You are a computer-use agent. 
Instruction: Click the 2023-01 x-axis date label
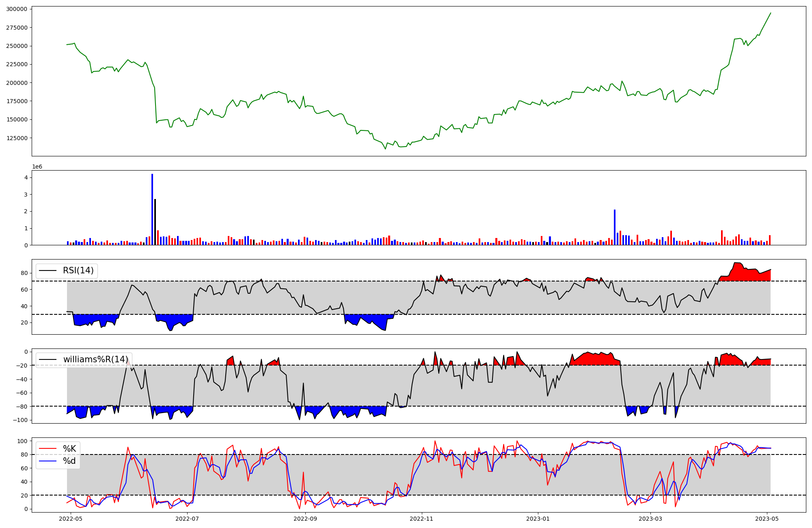[x=538, y=519]
